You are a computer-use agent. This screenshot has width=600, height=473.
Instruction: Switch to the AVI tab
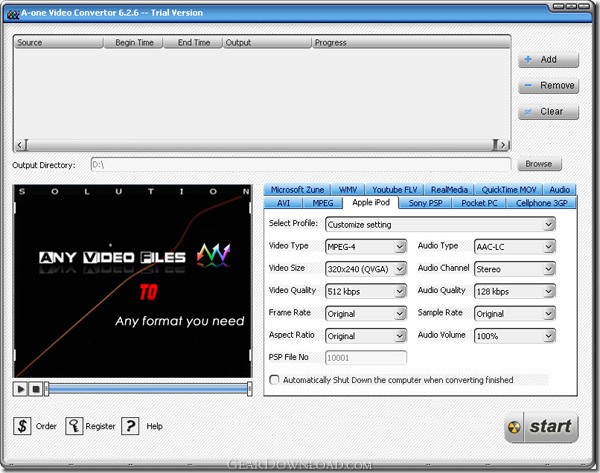[x=283, y=203]
